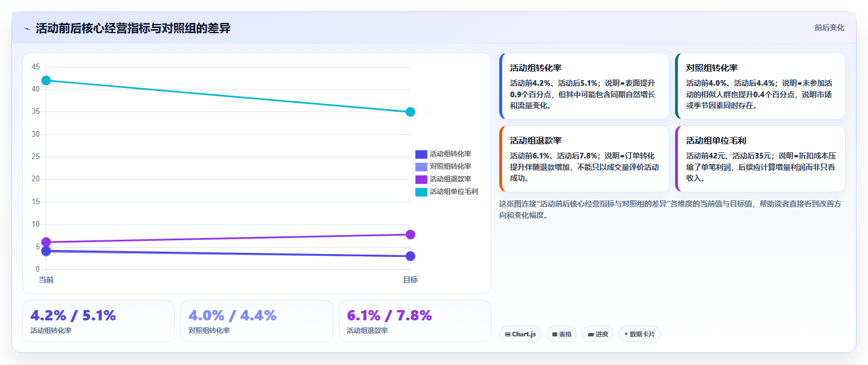Click legend label 活动组单位毛利
Screen dimensions: 868x365
click(x=454, y=192)
